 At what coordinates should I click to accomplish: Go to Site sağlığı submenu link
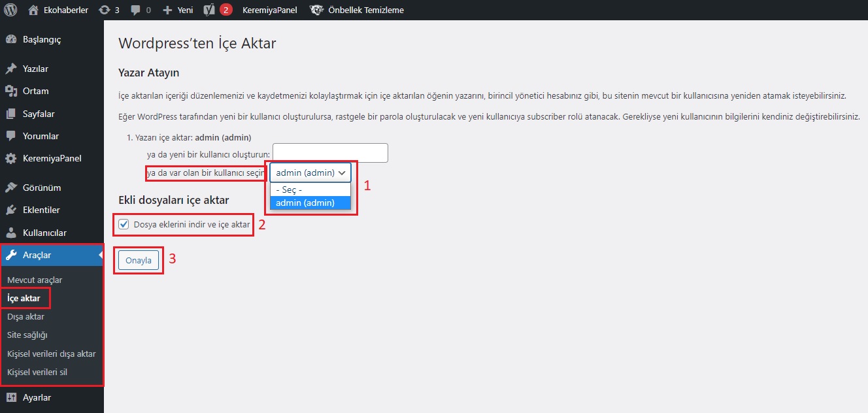click(27, 335)
